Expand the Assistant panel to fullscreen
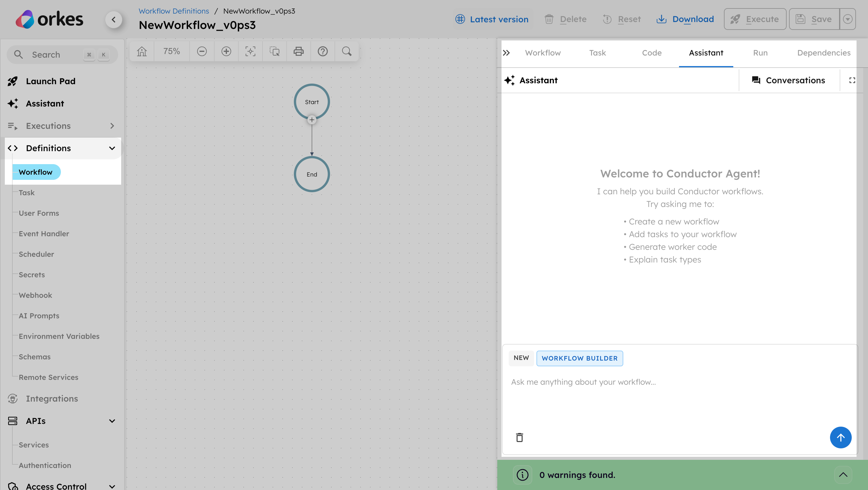Image resolution: width=868 pixels, height=490 pixels. [x=853, y=80]
